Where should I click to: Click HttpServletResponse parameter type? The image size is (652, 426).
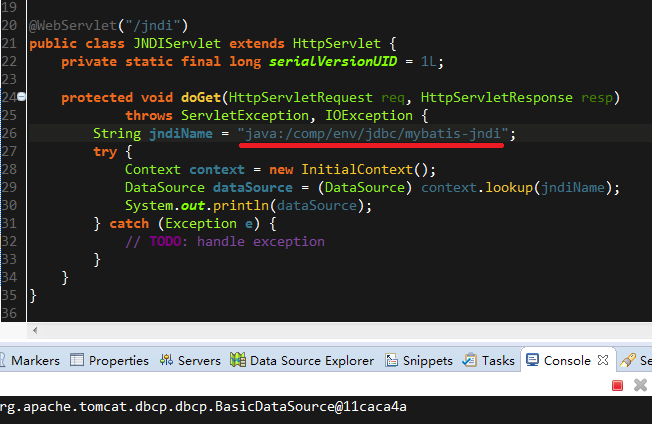[497, 98]
